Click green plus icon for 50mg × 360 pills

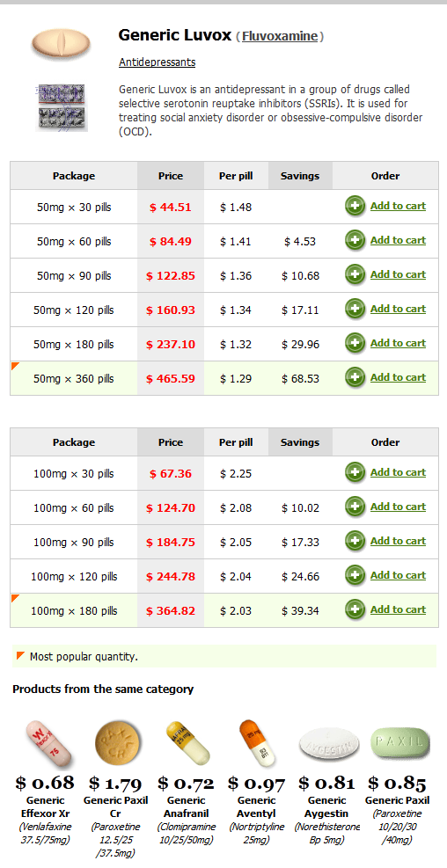(x=355, y=378)
